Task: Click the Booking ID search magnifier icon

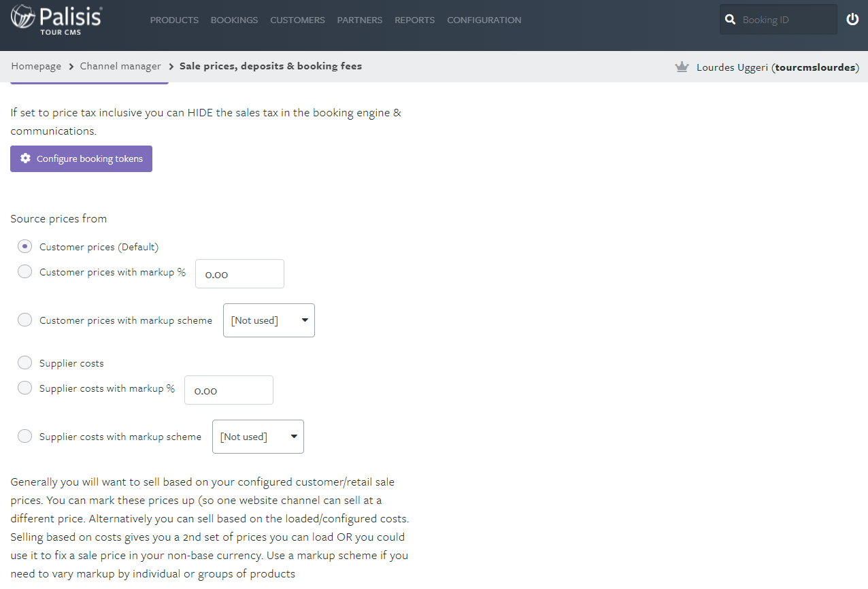Action: point(731,19)
